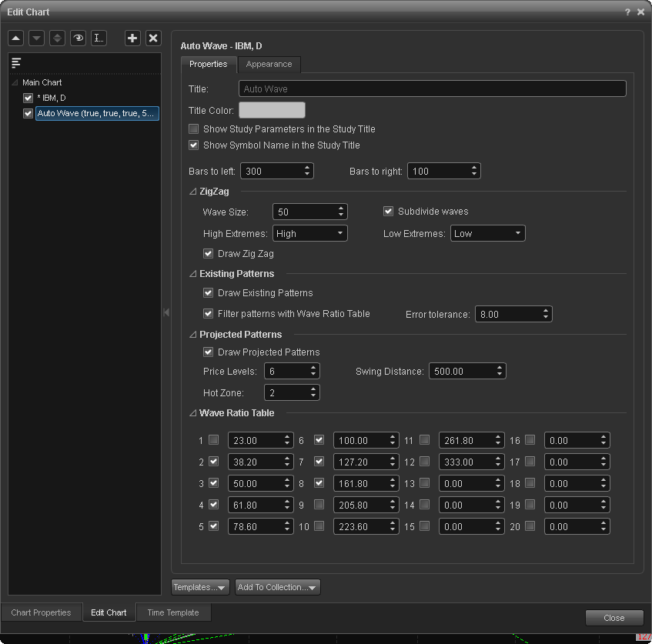
Task: Collapse the ZigZag section
Action: tap(193, 192)
